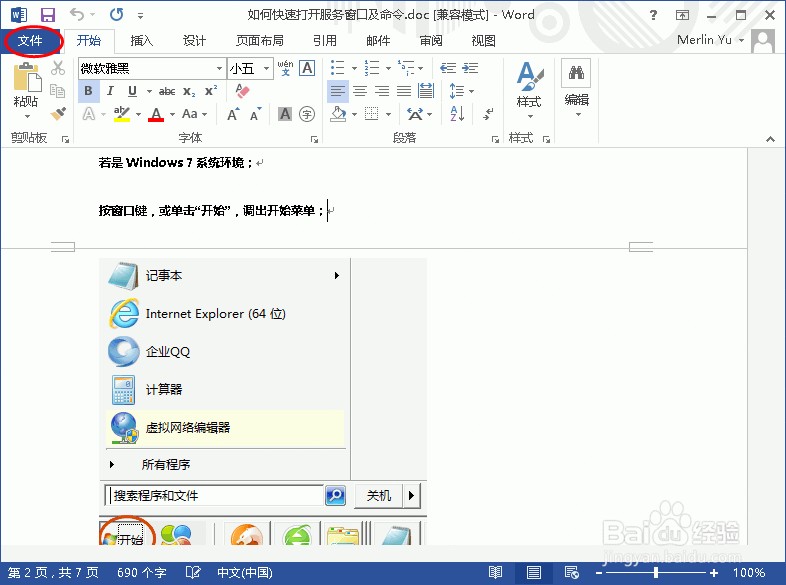Image resolution: width=786 pixels, height=585 pixels.
Task: Click the Grow font size icon
Action: point(233,114)
